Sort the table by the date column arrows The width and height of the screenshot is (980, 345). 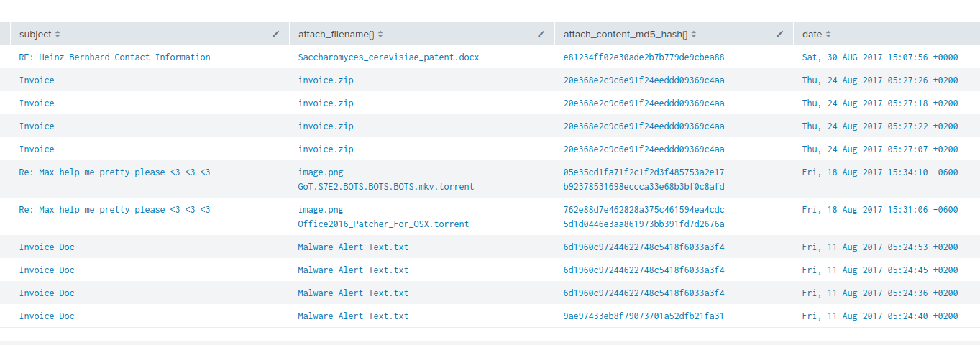coord(828,34)
